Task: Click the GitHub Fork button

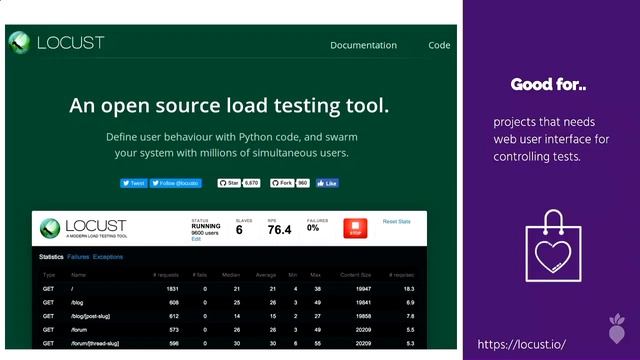Action: click(x=282, y=183)
